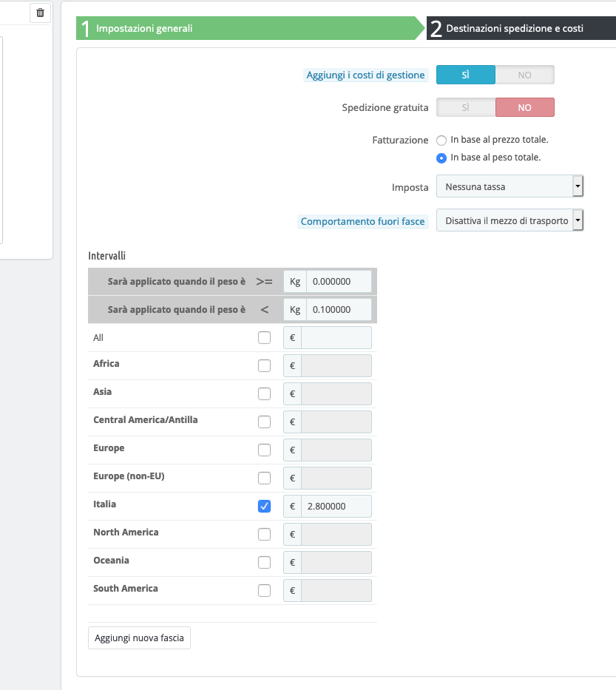The image size is (616, 690).
Task: Click the trash delete icon
Action: tap(40, 13)
